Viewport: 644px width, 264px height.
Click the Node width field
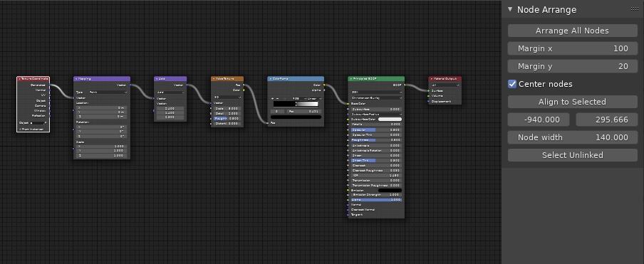click(x=572, y=137)
